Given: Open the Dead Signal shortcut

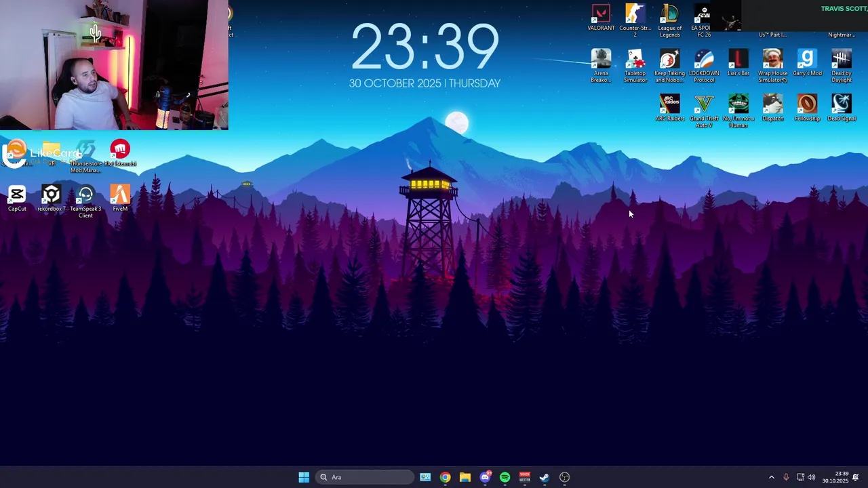Looking at the screenshot, I should [842, 108].
